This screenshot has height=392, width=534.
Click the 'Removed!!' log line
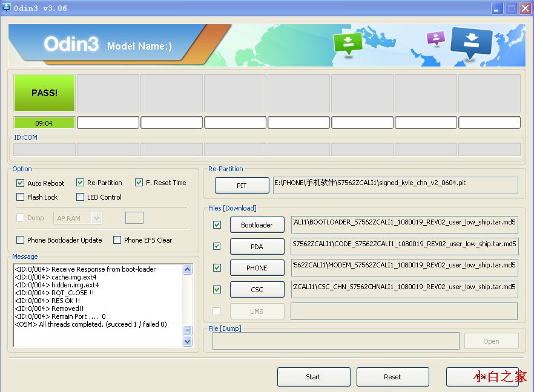click(x=50, y=309)
